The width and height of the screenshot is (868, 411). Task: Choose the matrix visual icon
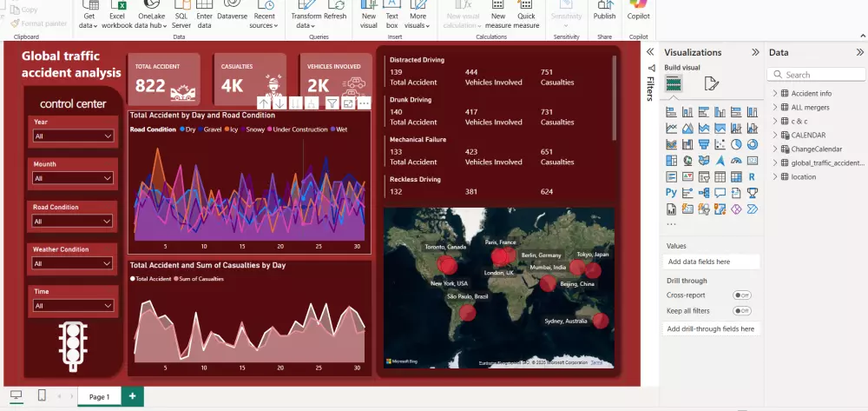(x=736, y=176)
